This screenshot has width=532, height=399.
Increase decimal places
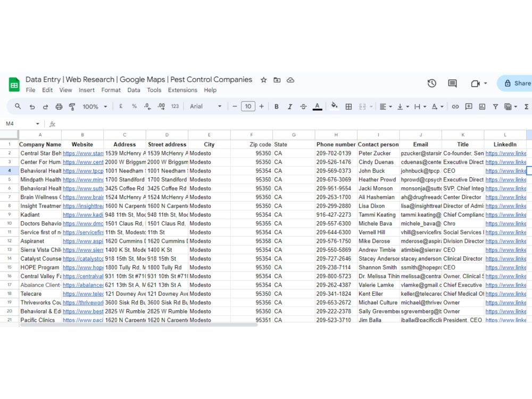[x=161, y=106]
